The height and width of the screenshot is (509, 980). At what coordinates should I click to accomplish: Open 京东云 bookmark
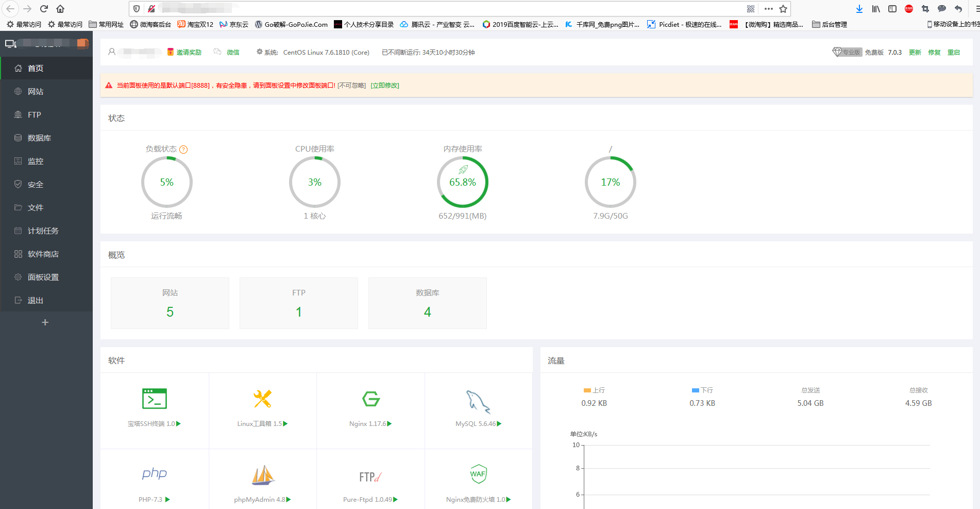pos(233,24)
